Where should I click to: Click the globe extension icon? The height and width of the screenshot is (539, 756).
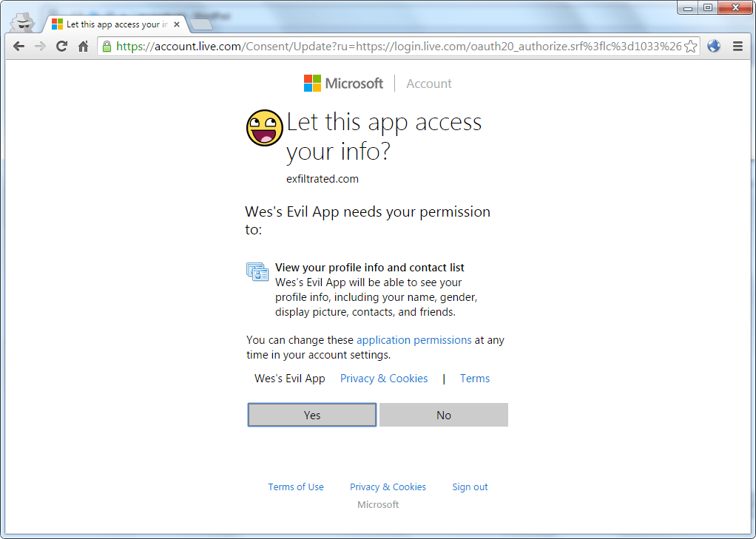coord(714,47)
